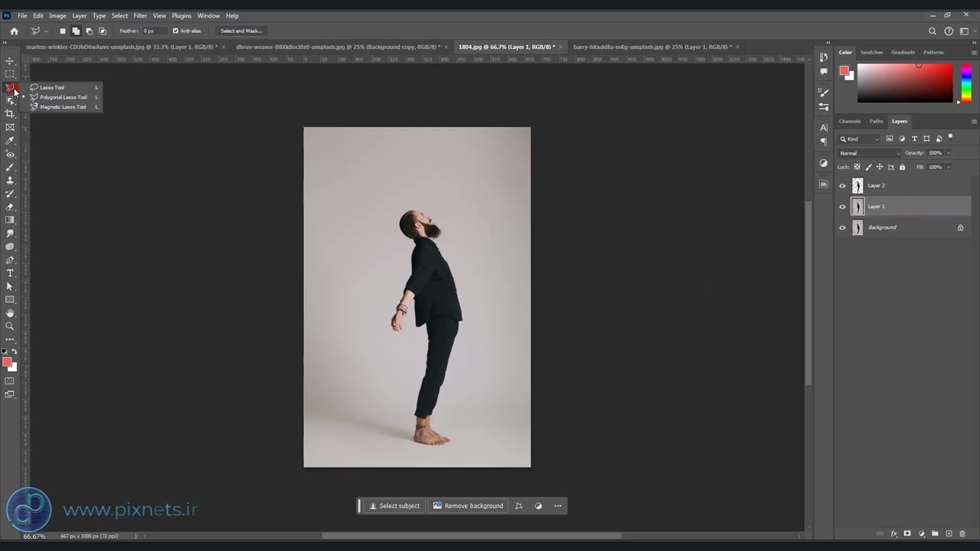This screenshot has width=980, height=551.
Task: Open the Kind layer filter dropdown
Action: [860, 139]
